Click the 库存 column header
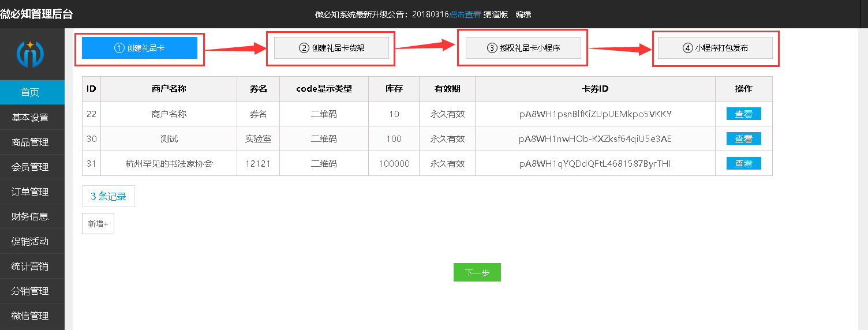 click(394, 89)
